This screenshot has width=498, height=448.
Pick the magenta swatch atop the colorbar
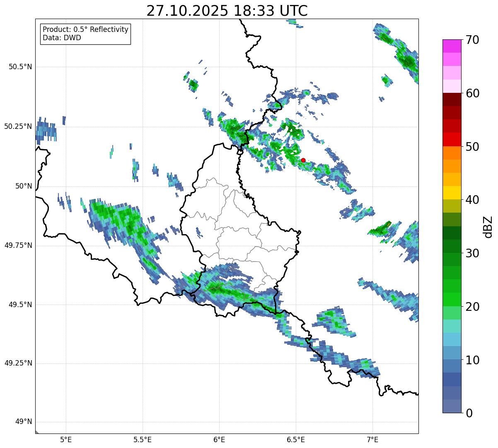(452, 46)
